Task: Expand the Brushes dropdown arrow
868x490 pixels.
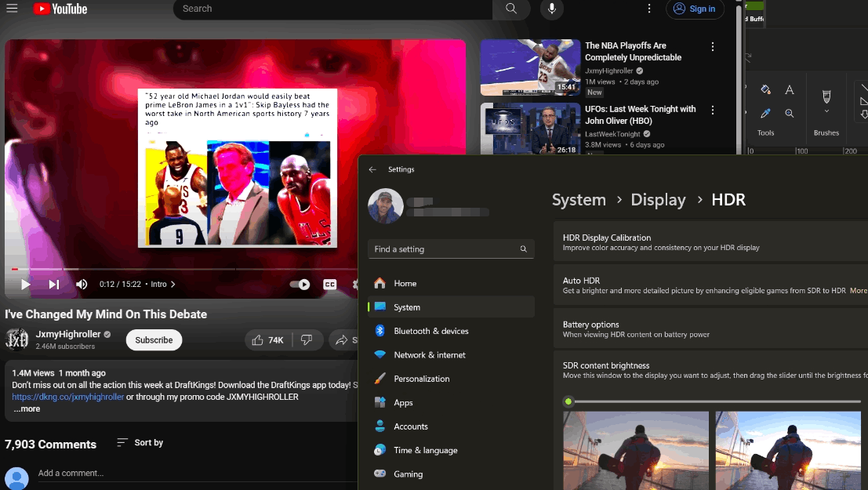Action: [826, 112]
